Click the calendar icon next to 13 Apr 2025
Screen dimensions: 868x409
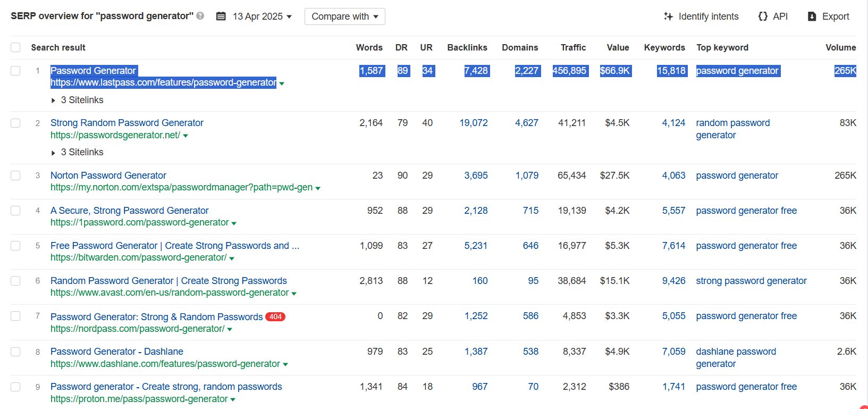pos(221,16)
